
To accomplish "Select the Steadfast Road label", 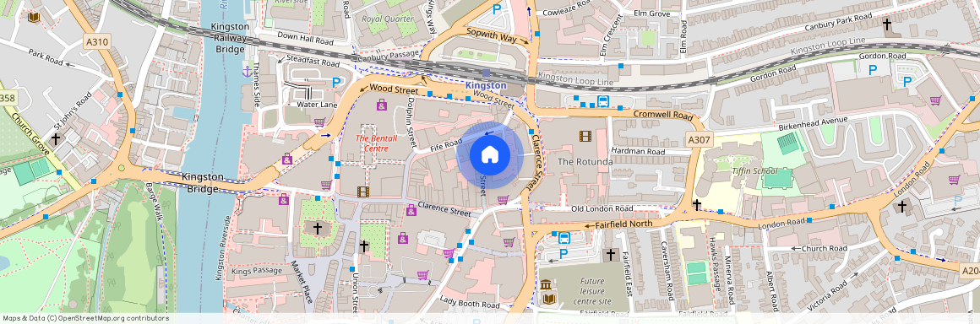I will tap(313, 62).
